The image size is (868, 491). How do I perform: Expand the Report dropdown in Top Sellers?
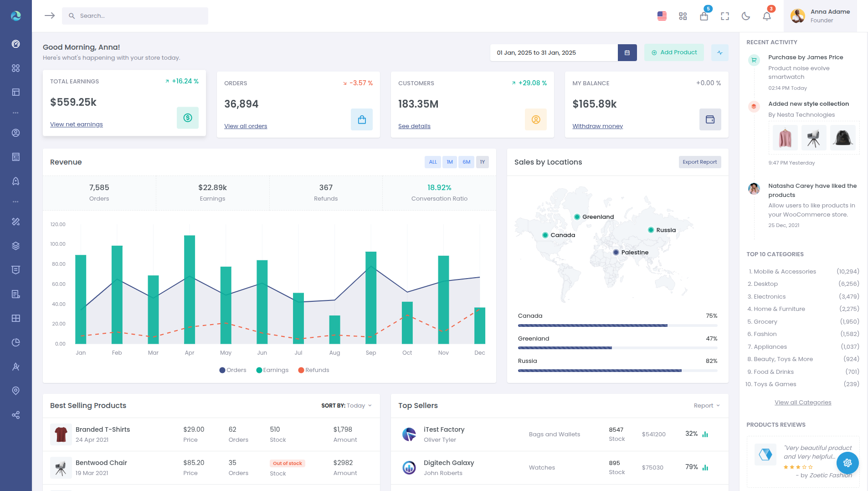coord(706,405)
